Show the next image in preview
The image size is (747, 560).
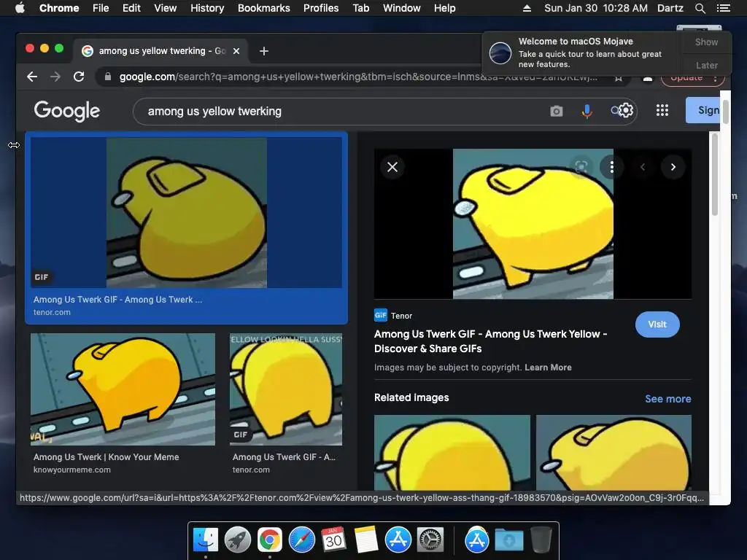coord(673,167)
